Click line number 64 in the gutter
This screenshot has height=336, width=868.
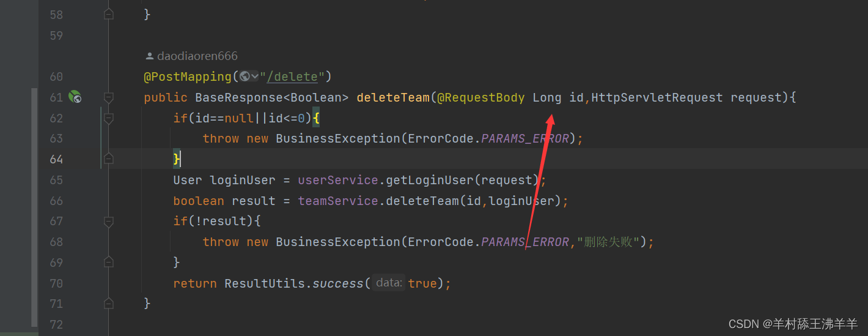(x=56, y=159)
